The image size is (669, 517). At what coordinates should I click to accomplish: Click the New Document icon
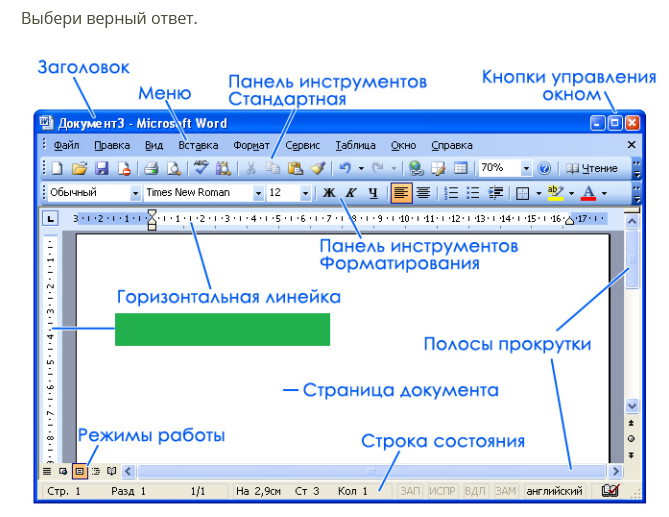coord(56,169)
